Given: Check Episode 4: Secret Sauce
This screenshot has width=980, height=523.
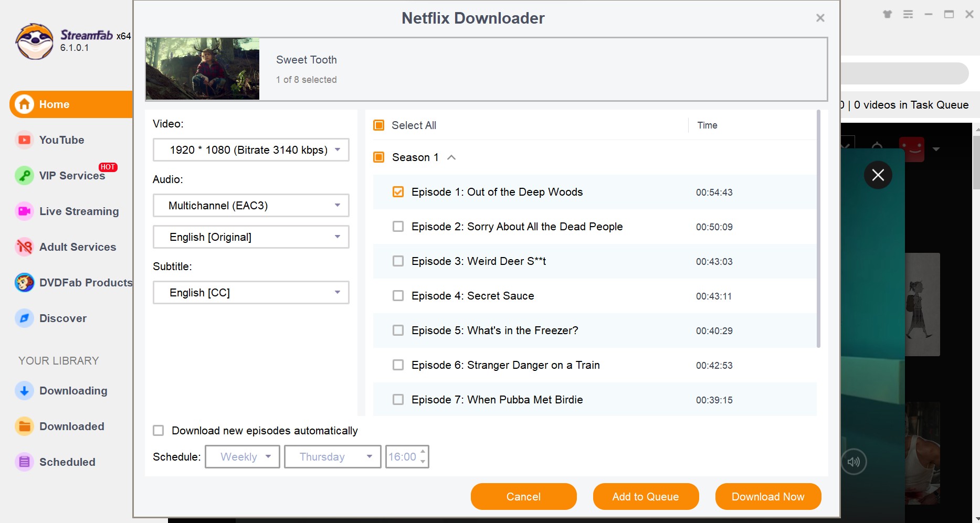Looking at the screenshot, I should tap(398, 296).
